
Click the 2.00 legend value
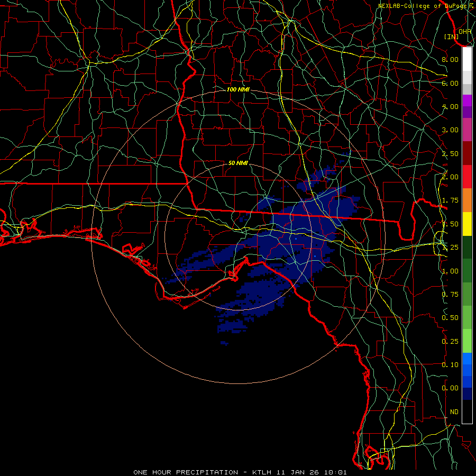450,177
